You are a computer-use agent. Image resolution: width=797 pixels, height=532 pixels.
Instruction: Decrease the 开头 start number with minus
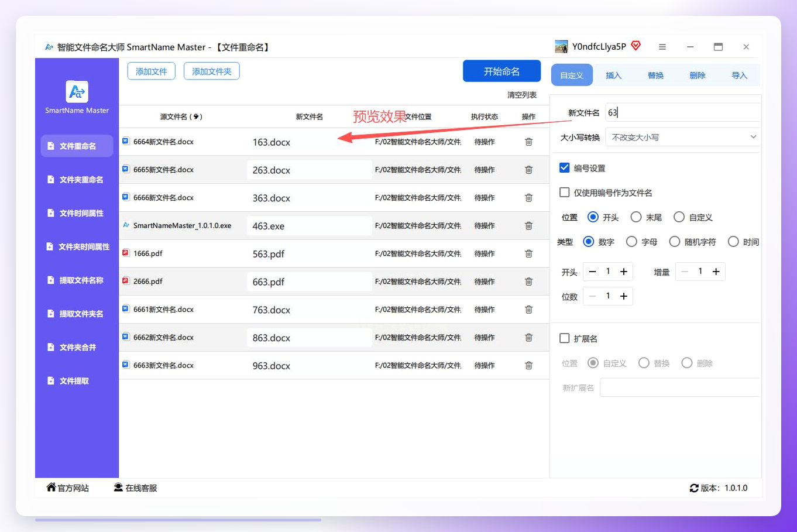pyautogui.click(x=592, y=272)
